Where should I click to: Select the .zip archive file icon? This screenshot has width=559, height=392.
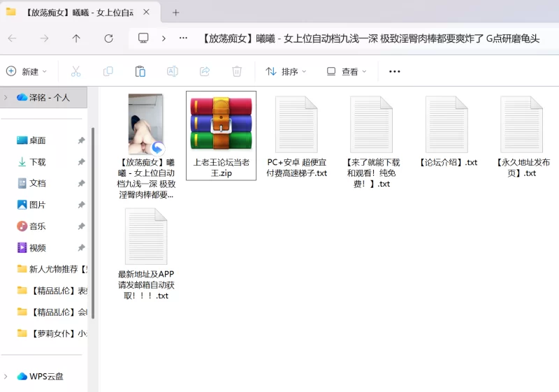point(221,124)
